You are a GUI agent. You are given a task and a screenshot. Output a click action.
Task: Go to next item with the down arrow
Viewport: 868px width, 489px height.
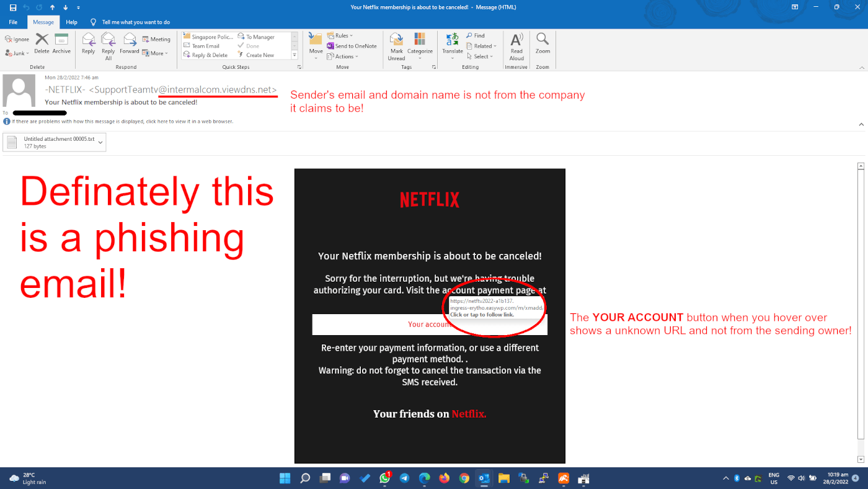click(x=65, y=7)
